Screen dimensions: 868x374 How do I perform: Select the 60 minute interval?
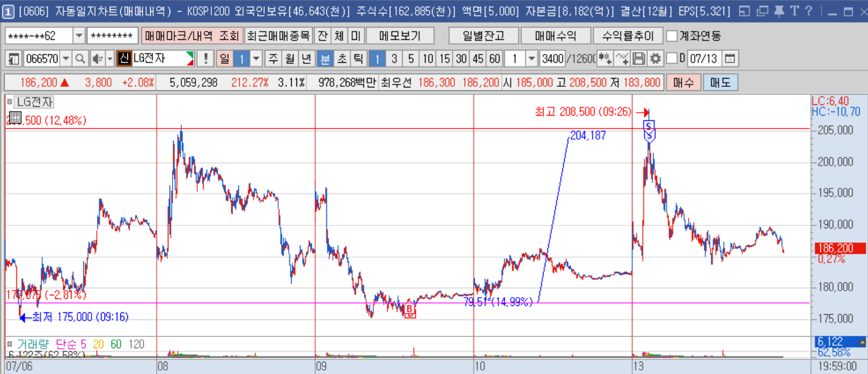point(495,59)
